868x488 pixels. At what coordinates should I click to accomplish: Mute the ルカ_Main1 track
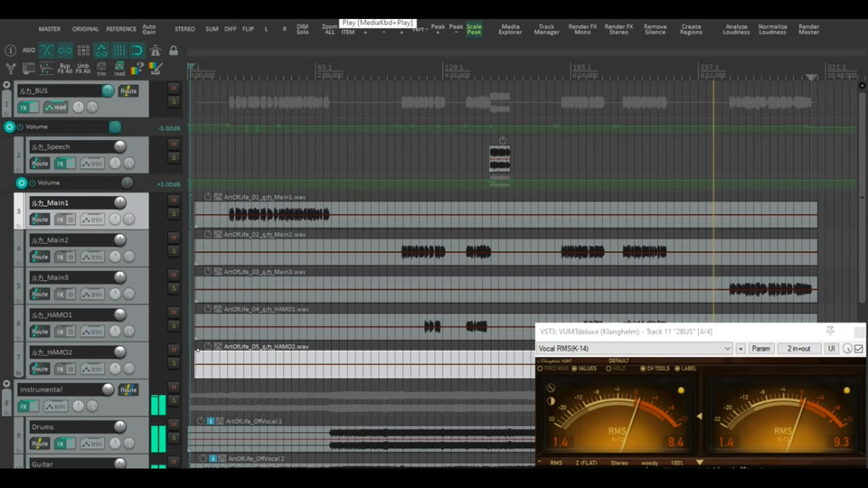(174, 201)
